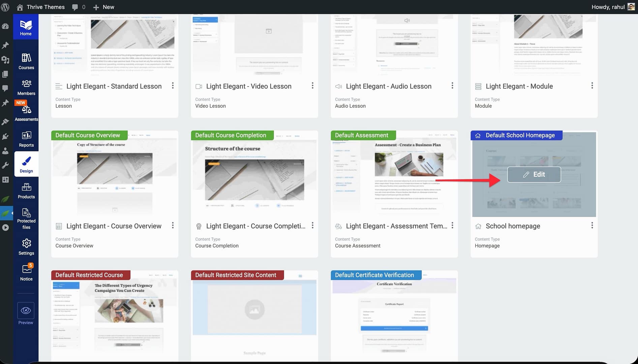Open three-dot menu for Light Elegant Module
This screenshot has height=364, width=638.
pyautogui.click(x=592, y=86)
